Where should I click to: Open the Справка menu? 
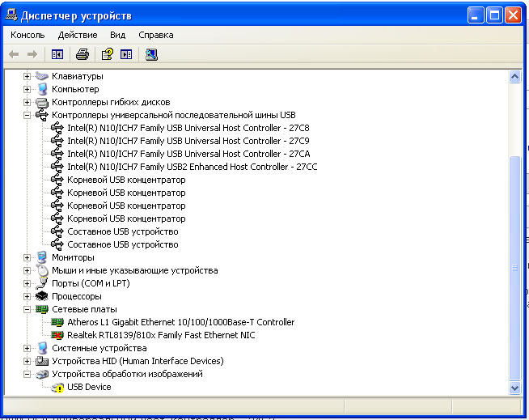pos(156,35)
